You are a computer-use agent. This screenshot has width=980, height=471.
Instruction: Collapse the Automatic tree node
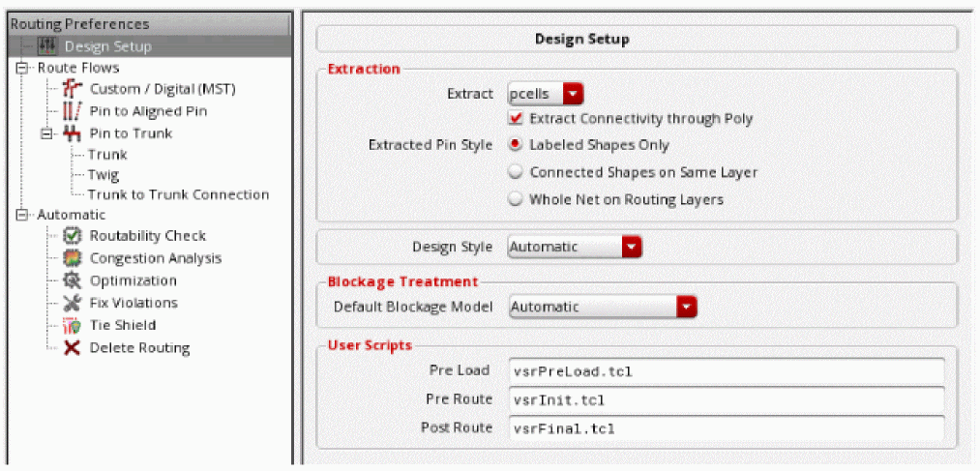24,215
